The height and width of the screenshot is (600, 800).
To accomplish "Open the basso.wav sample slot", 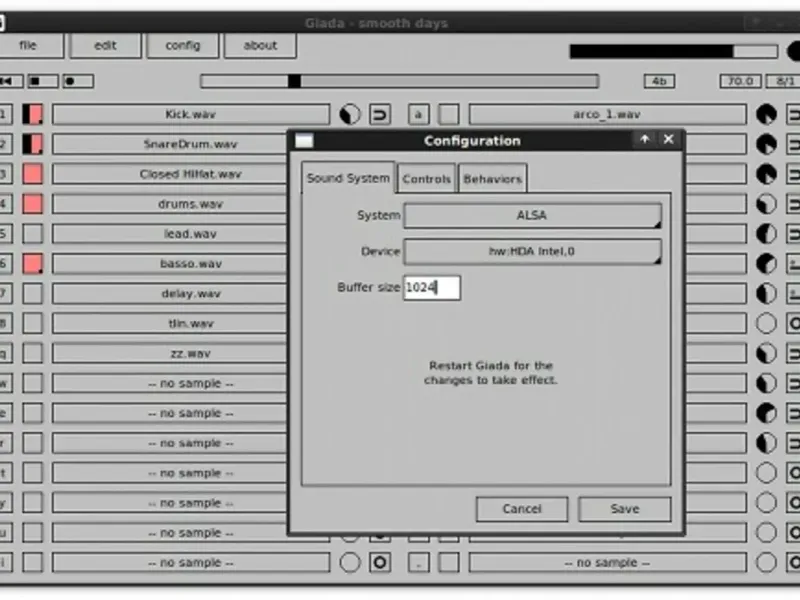I will coord(170,264).
